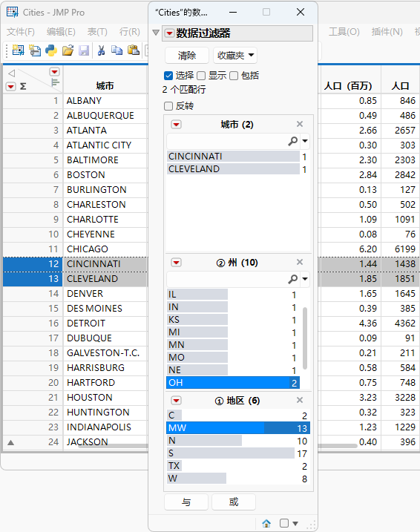Open the columns red triangle menu in table corner

[x=54, y=71]
